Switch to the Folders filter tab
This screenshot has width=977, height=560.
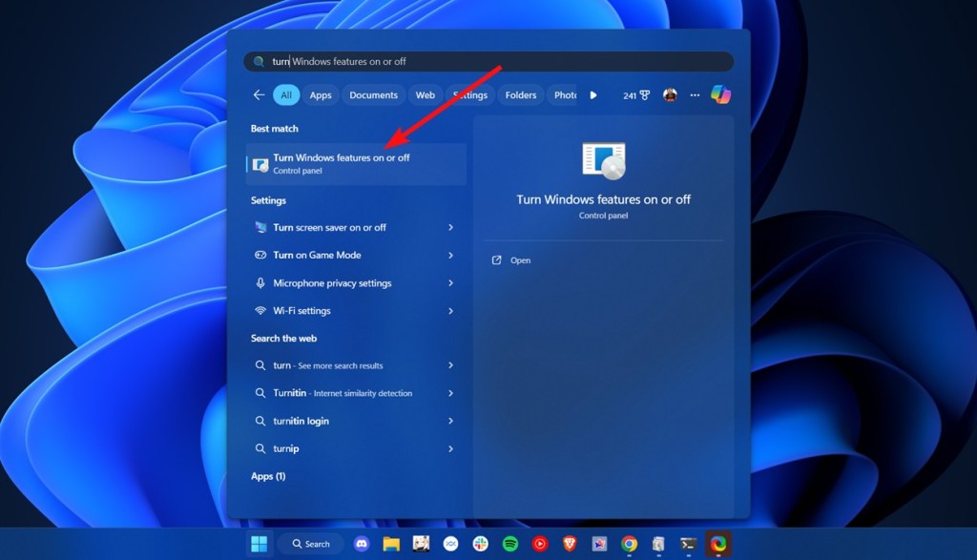tap(520, 94)
